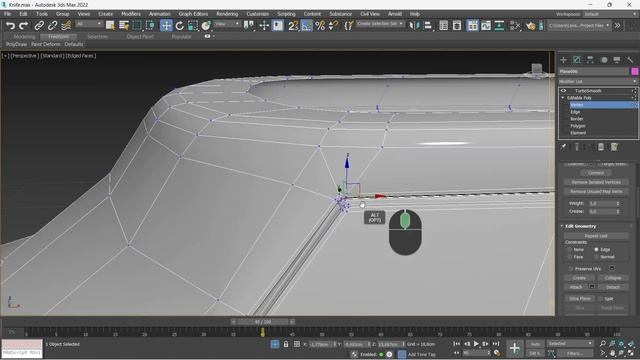640x360 pixels.
Task: Click the Plane006 object color swatch
Action: [634, 71]
